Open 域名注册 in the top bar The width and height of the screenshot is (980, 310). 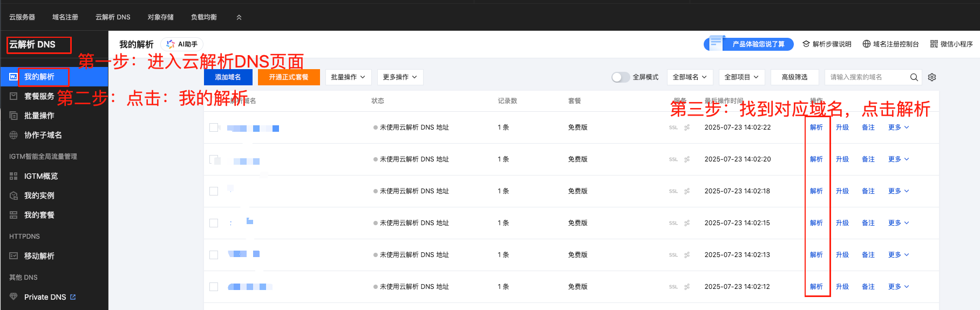65,17
